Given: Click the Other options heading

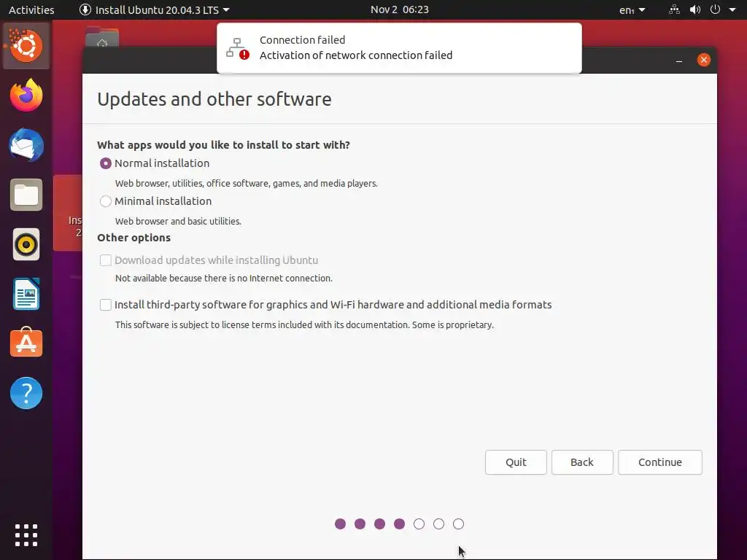Looking at the screenshot, I should (134, 238).
